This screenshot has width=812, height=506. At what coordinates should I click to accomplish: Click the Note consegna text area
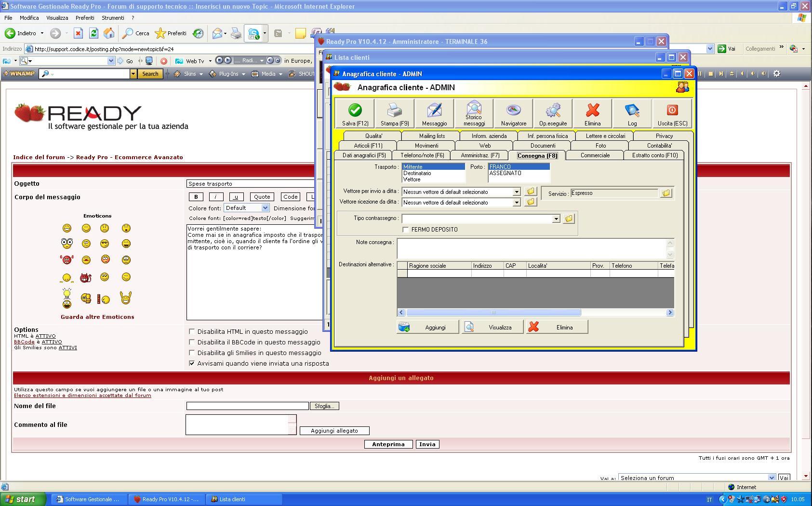(532, 248)
